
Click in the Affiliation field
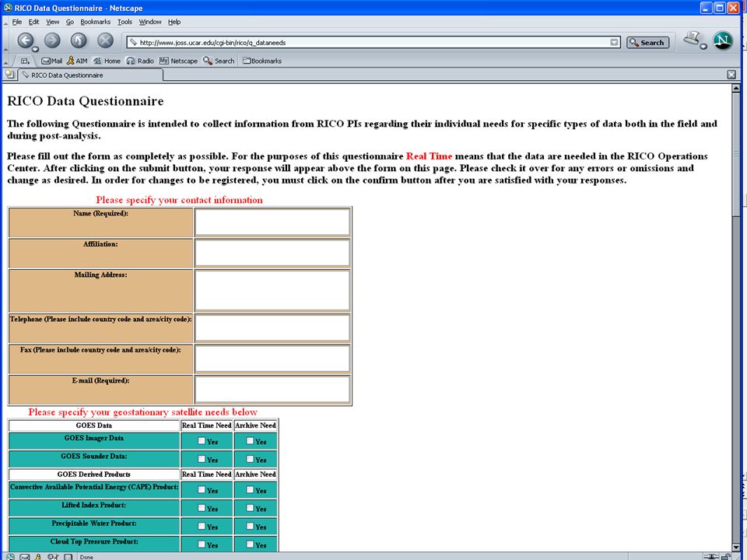coord(272,253)
